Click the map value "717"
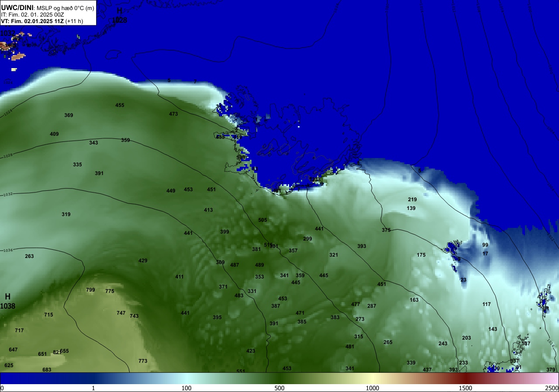Image resolution: width=559 pixels, height=392 pixels. pos(19,330)
